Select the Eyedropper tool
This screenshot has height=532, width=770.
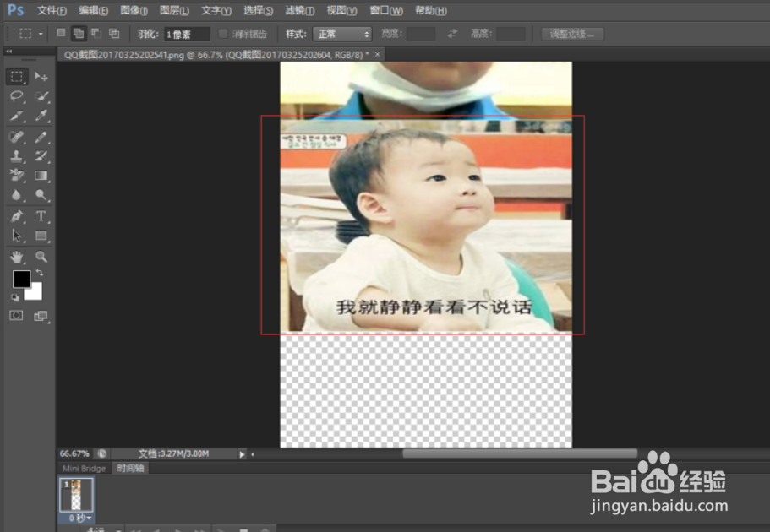[x=41, y=116]
